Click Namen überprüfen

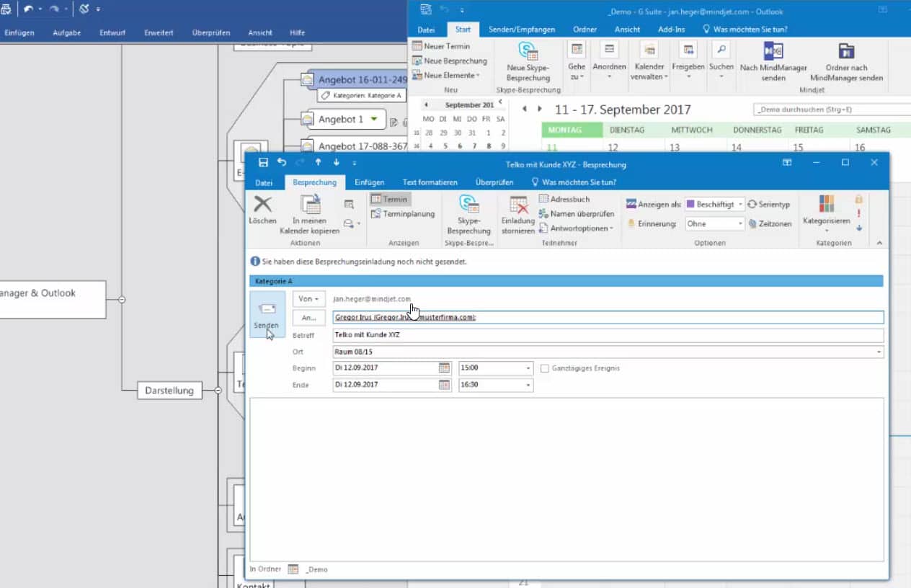pos(576,214)
